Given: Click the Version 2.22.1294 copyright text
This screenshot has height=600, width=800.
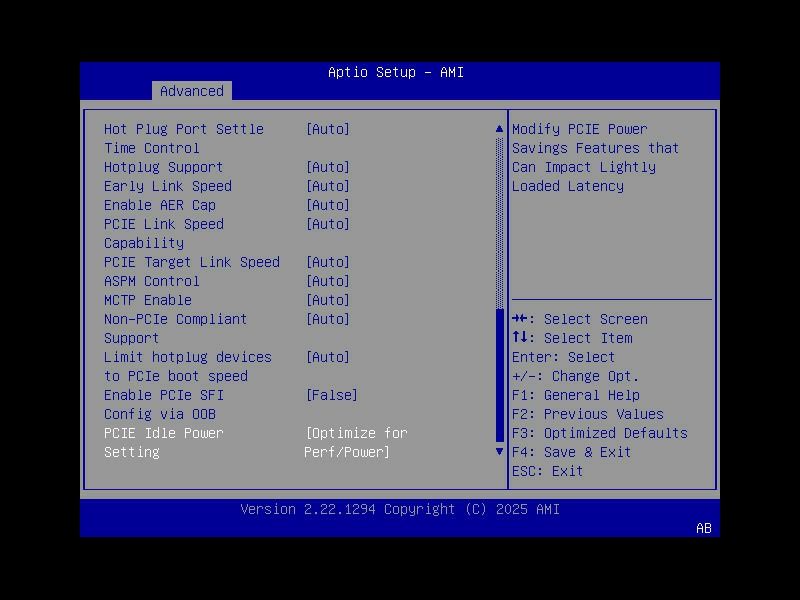Looking at the screenshot, I should pyautogui.click(x=400, y=509).
